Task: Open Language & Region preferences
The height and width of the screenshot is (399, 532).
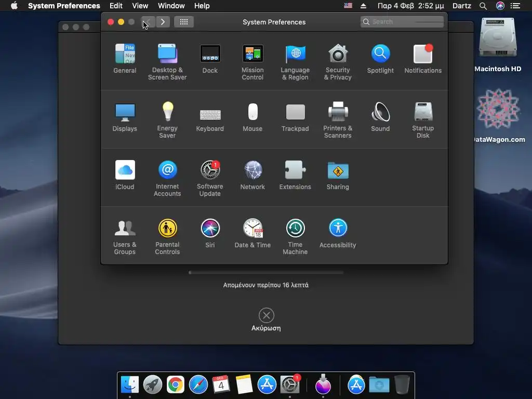Action: click(295, 62)
